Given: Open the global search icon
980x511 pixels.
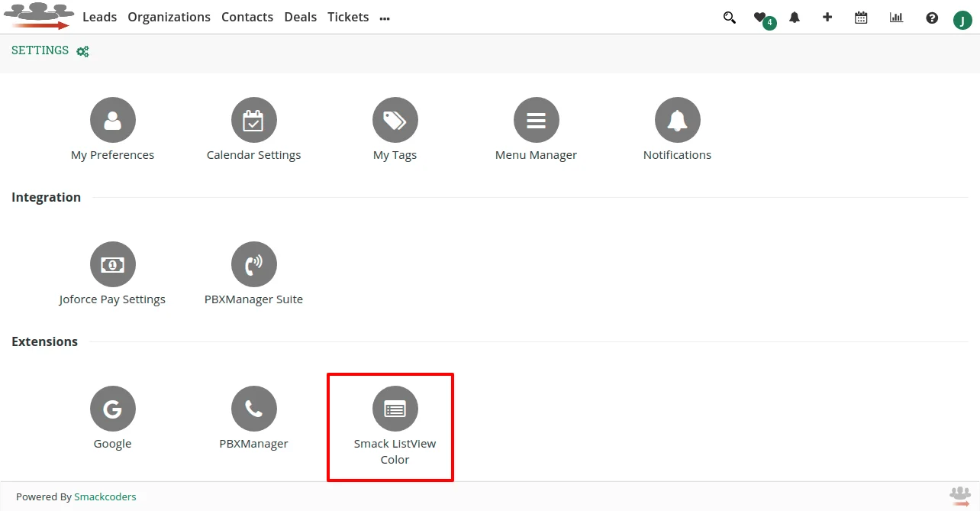Looking at the screenshot, I should click(729, 17).
